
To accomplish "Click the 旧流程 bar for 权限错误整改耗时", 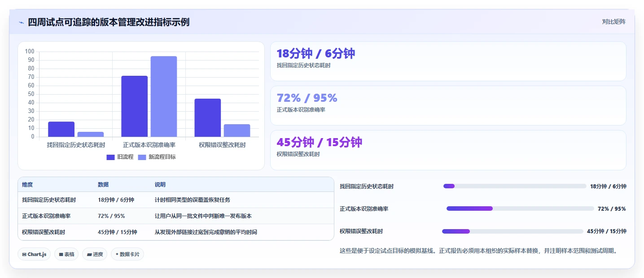I will click(x=208, y=117).
